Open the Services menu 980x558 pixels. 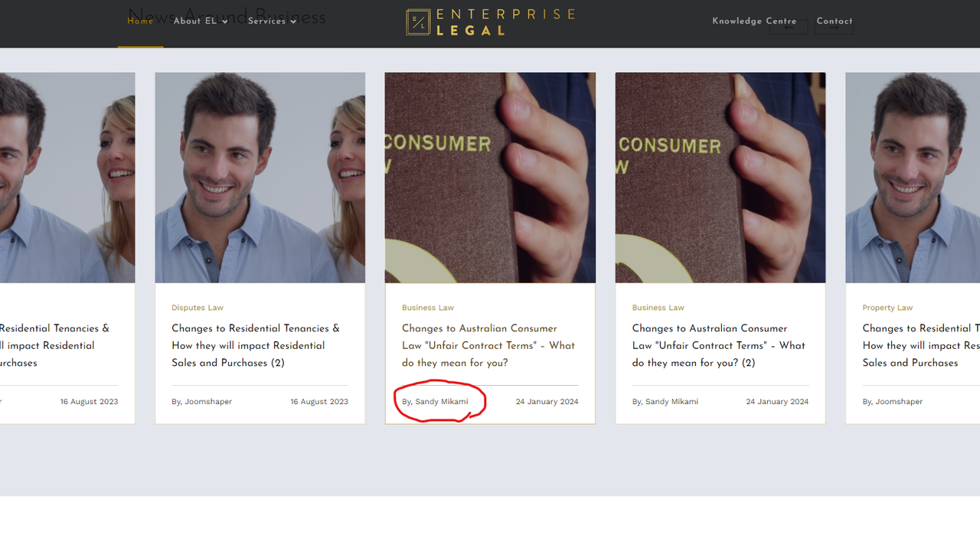pyautogui.click(x=266, y=21)
